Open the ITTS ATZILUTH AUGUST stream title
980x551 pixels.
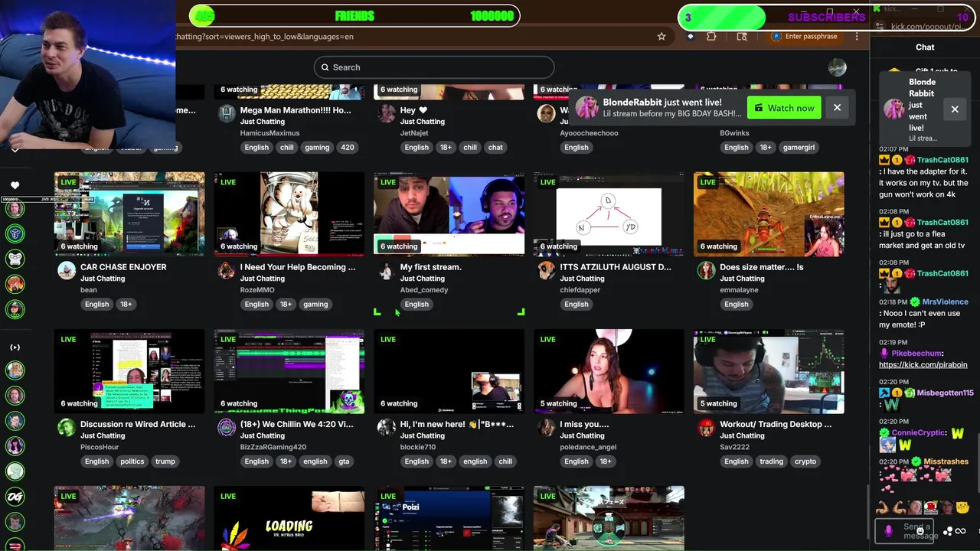[x=616, y=267]
